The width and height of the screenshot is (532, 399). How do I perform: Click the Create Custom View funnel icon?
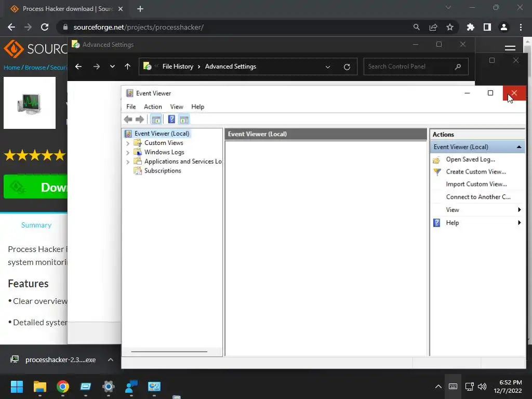(x=437, y=172)
